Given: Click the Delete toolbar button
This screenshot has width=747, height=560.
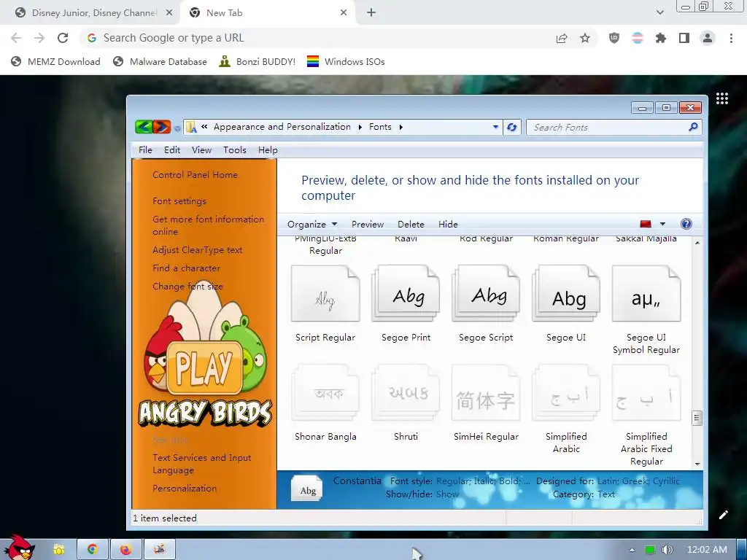Looking at the screenshot, I should pyautogui.click(x=411, y=224).
